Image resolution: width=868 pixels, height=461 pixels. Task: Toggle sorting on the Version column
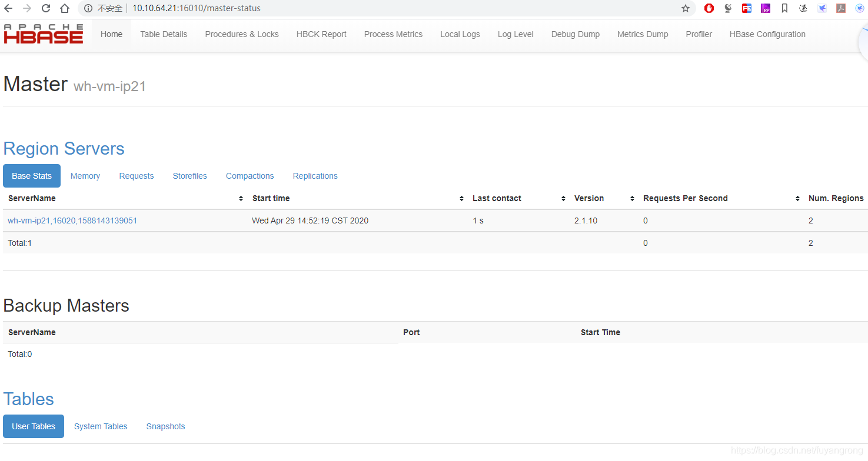pyautogui.click(x=631, y=198)
